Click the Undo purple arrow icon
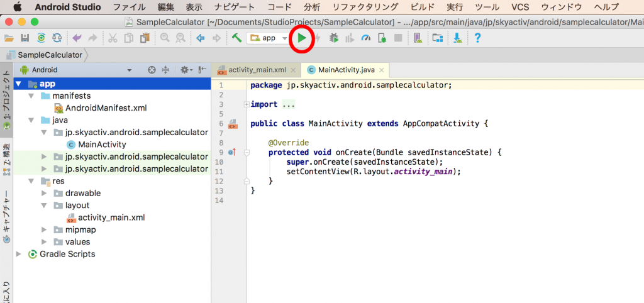This screenshot has width=644, height=303. 77,38
